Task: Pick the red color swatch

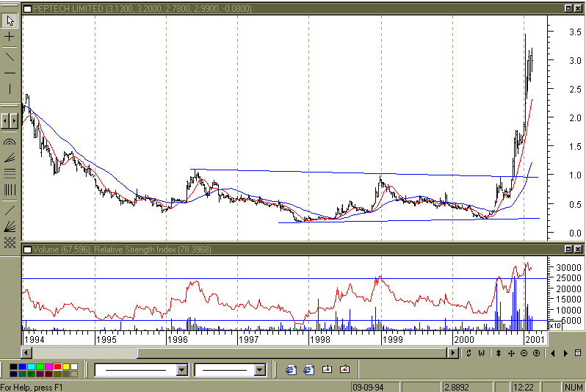Action: tap(57, 366)
